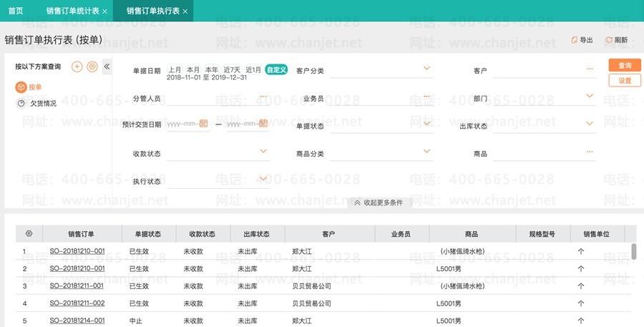The height and width of the screenshot is (327, 644).
Task: Click the 中止 status cell in row 5
Action: point(136,321)
